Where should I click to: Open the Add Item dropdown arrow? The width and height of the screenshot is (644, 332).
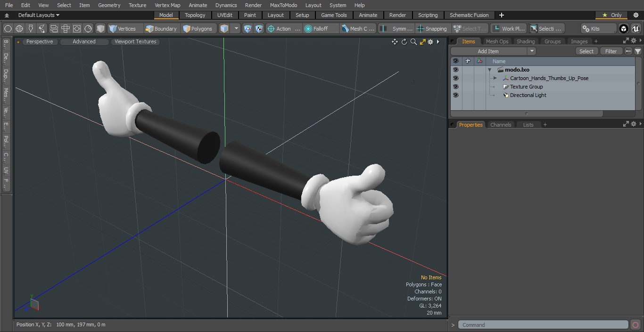pos(532,51)
